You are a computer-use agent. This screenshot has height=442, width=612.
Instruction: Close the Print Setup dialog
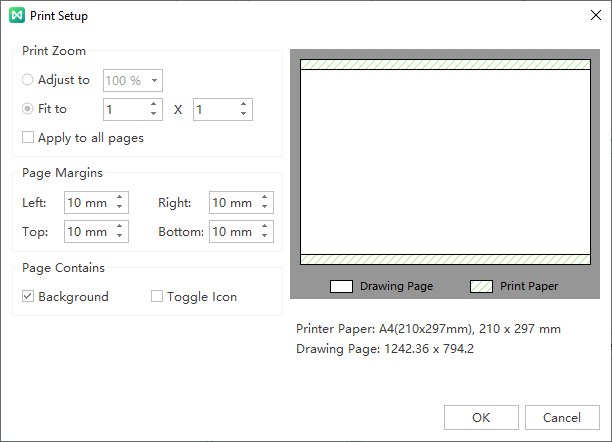[x=596, y=15]
